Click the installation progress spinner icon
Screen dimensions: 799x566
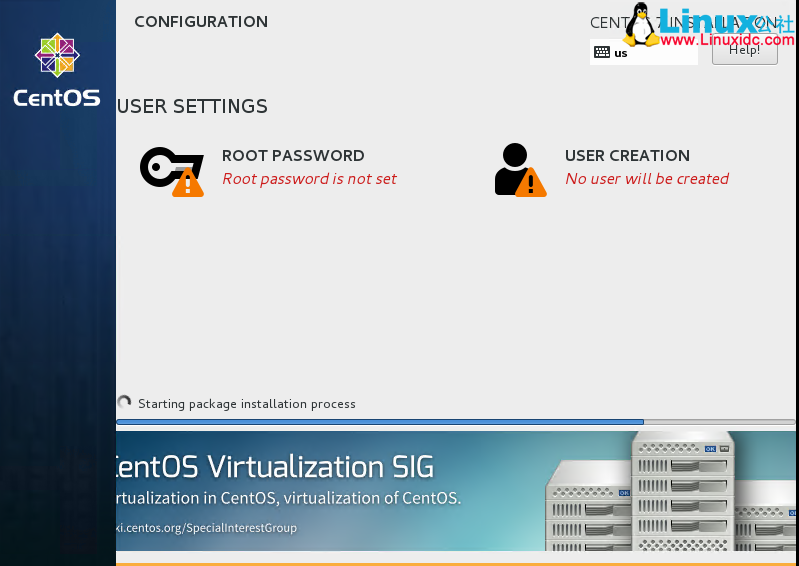click(124, 402)
